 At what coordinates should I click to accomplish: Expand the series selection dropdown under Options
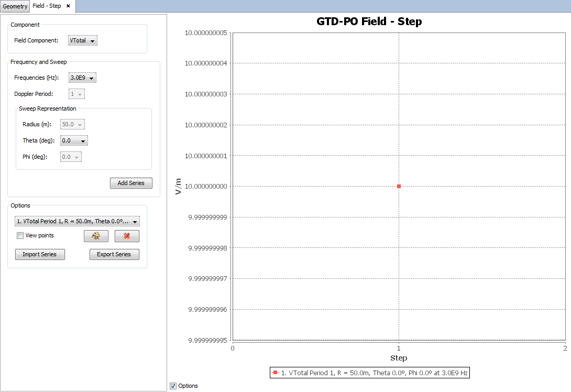(x=76, y=222)
